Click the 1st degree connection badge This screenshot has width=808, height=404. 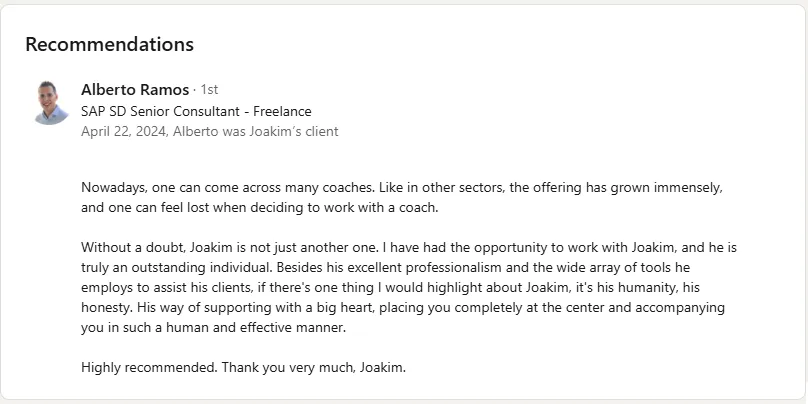tap(209, 90)
